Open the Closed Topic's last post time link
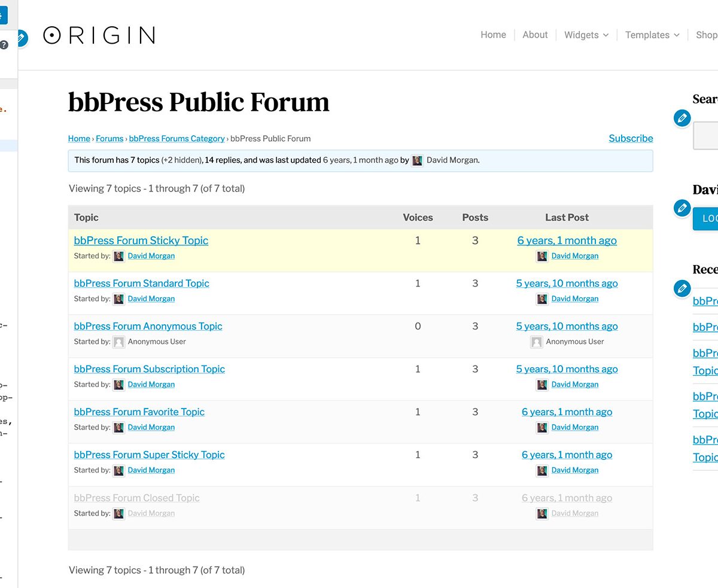718x588 pixels. (567, 498)
